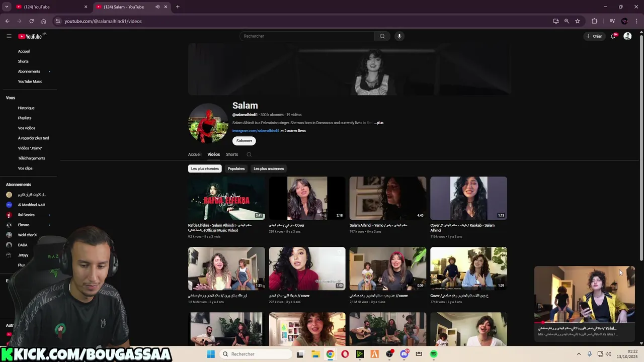Open the Kaokab cover video thumbnail
Viewport: 644px width, 362px height.
tap(468, 198)
